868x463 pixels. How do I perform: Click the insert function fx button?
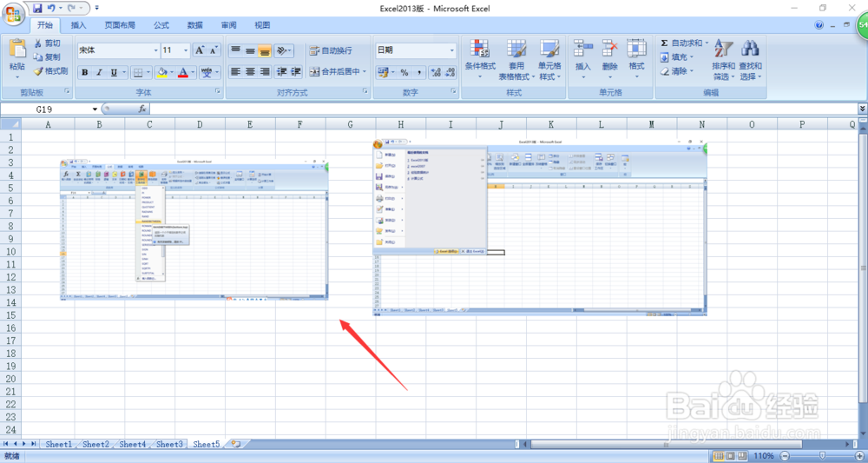point(141,109)
